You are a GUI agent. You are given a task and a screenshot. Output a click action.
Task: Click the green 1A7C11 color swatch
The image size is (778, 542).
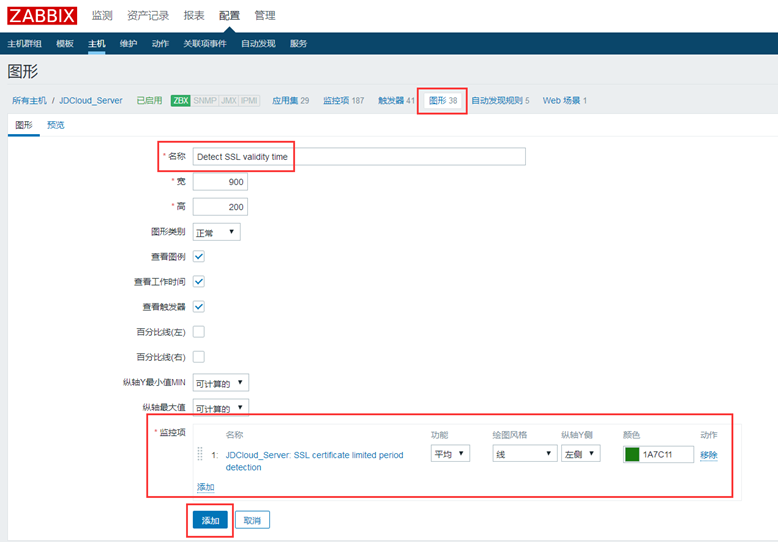point(632,454)
